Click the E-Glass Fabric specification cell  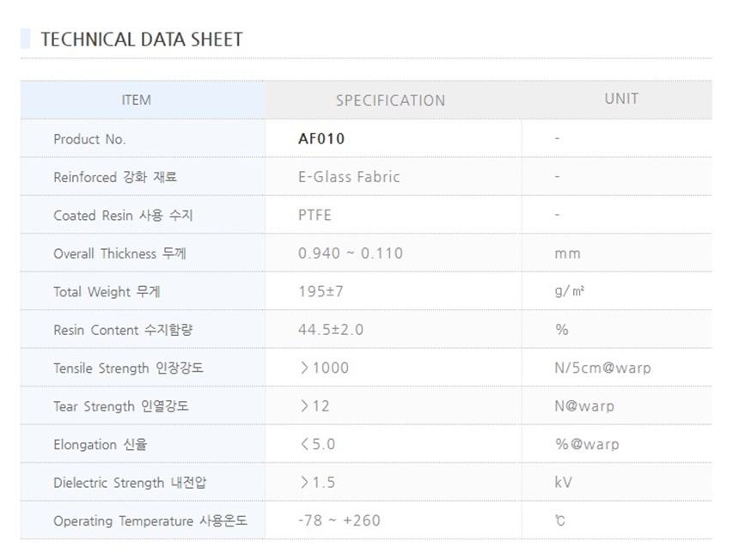tap(349, 177)
